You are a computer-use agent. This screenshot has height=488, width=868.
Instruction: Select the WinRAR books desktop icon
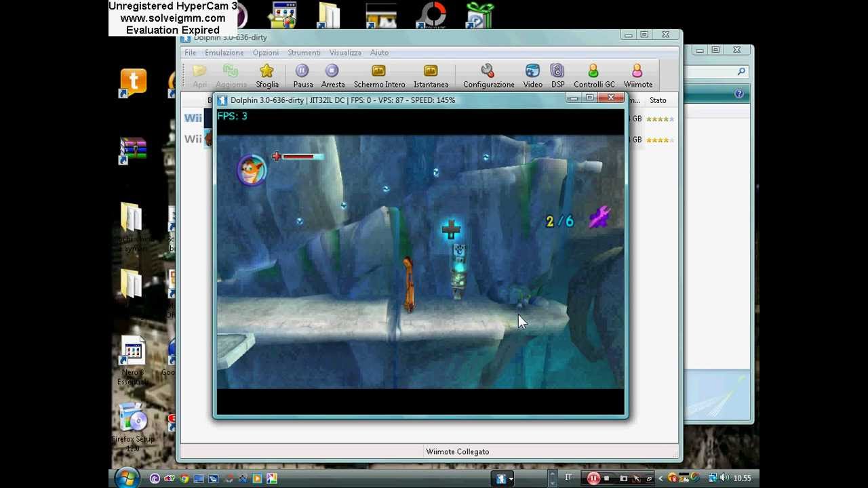133,150
